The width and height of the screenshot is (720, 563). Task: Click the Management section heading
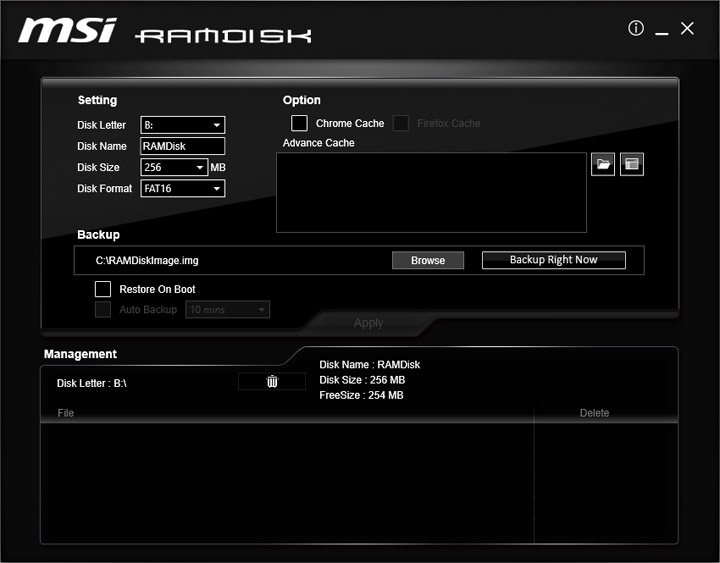[80, 354]
